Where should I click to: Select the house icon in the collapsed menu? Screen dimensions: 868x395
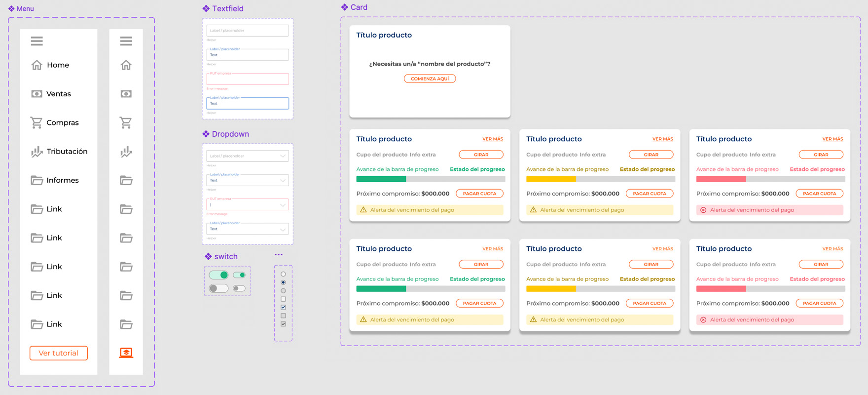coord(126,65)
